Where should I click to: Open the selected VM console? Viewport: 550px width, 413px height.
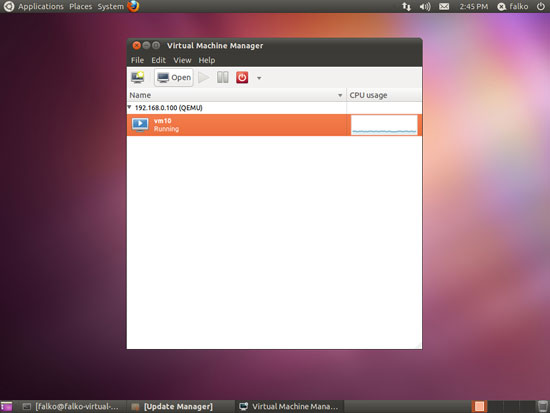174,78
